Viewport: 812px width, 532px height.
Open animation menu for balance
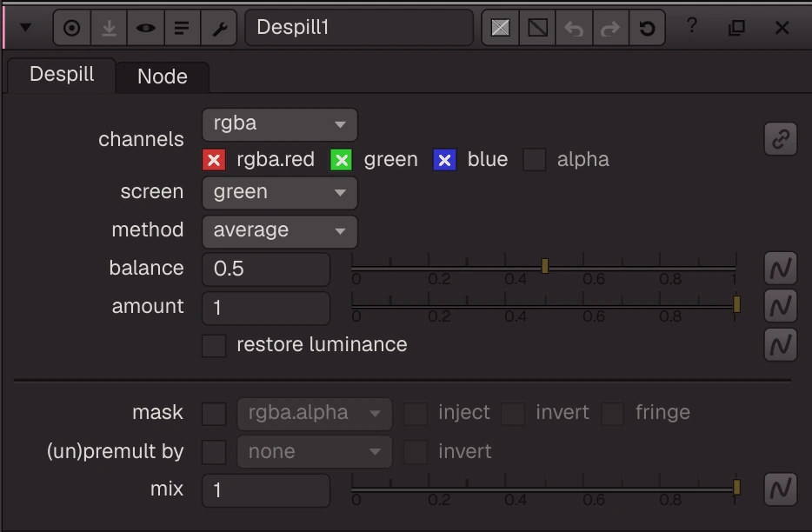click(781, 269)
